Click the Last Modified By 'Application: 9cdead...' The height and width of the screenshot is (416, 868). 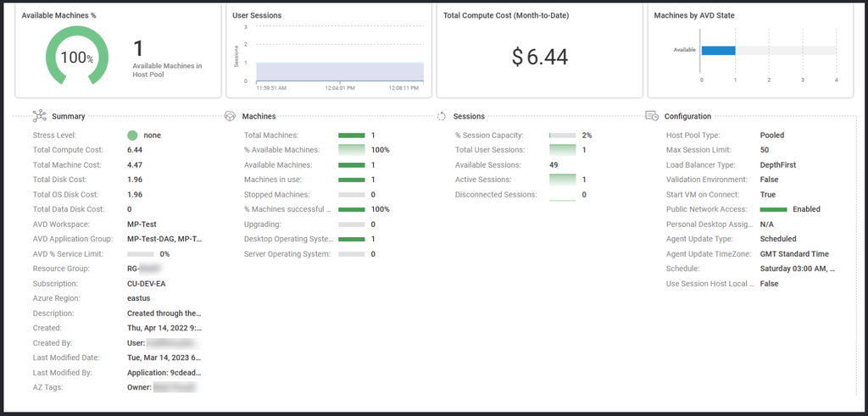point(165,373)
